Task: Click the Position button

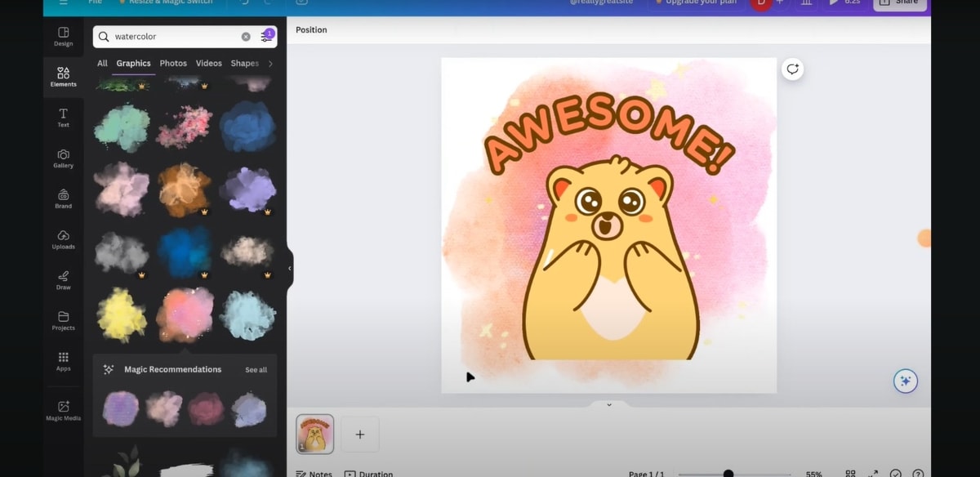Action: point(311,30)
